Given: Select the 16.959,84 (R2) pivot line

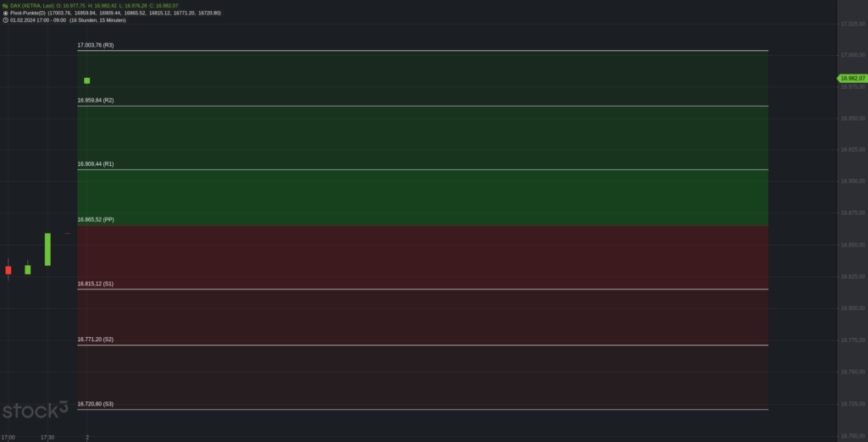Looking at the screenshot, I should (x=422, y=106).
